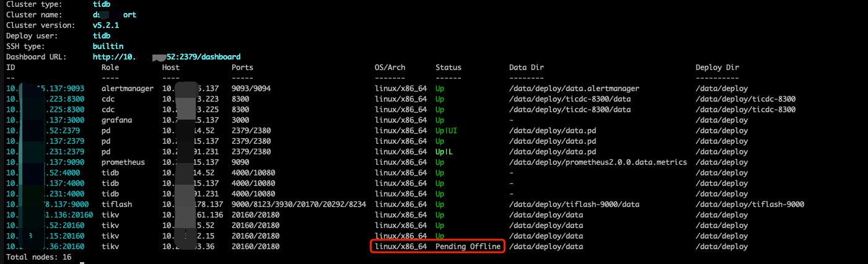868x264 pixels.
Task: Click the Data Dir column header
Action: [527, 67]
